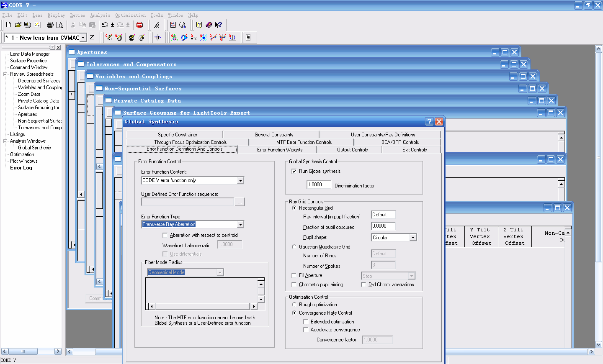The image size is (603, 364).
Task: Open the Fill Aperture Stop dropdown
Action: [x=412, y=276]
